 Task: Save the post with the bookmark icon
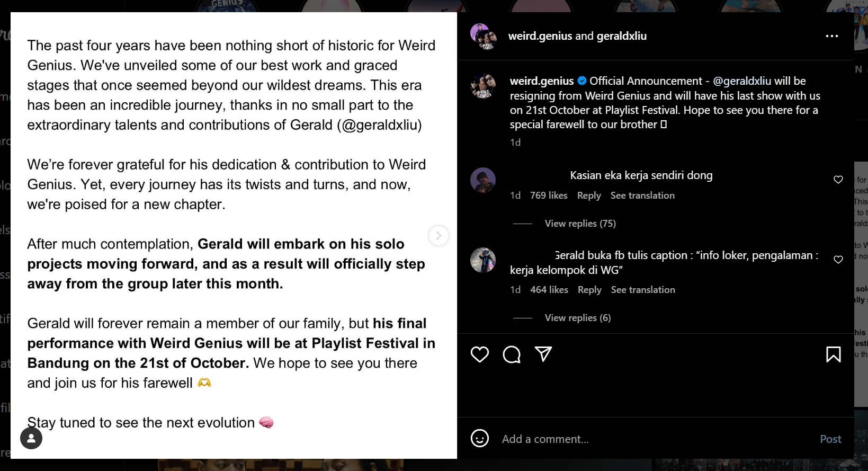[x=833, y=354]
